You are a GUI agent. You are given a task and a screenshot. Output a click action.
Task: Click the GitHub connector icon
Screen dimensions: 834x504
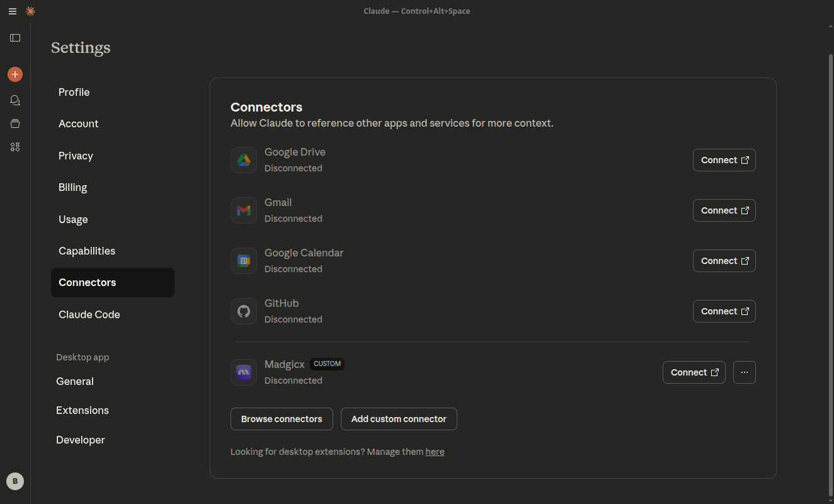pos(244,311)
